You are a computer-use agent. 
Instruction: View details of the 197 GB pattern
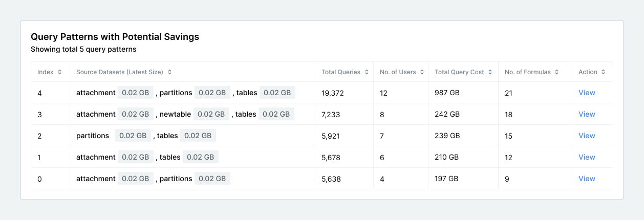587,179
